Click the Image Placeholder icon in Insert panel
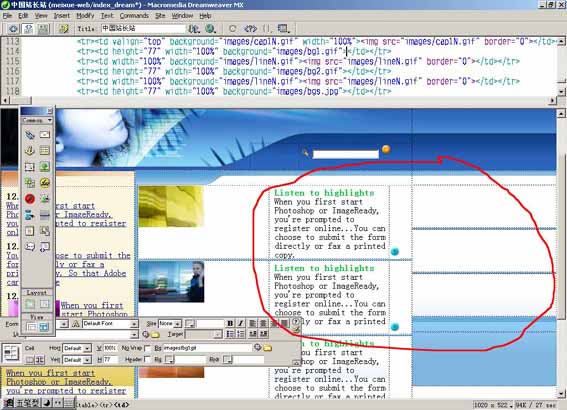The image size is (567, 410). point(30,183)
